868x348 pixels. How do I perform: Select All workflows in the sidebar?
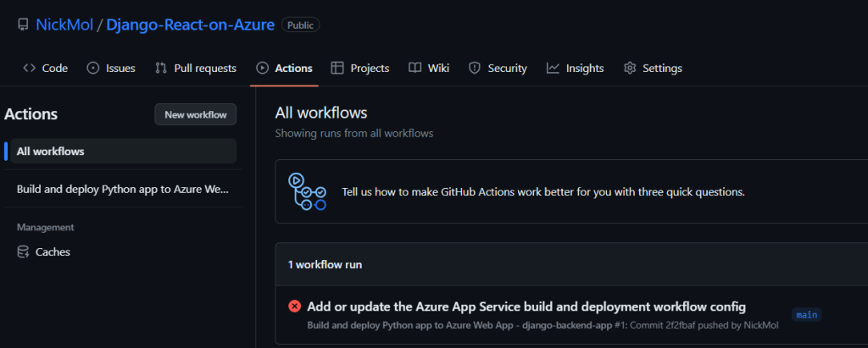(123, 151)
